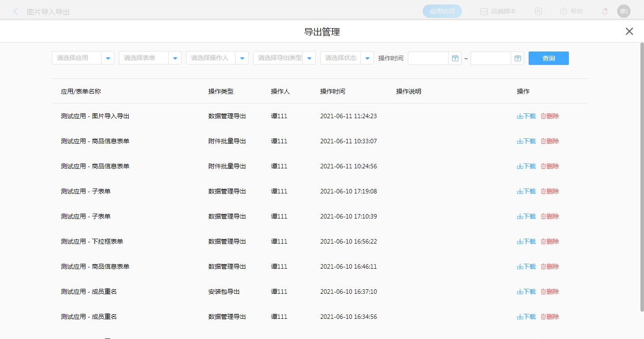Click the start operation time input field
This screenshot has height=339, width=644.
[x=428, y=58]
